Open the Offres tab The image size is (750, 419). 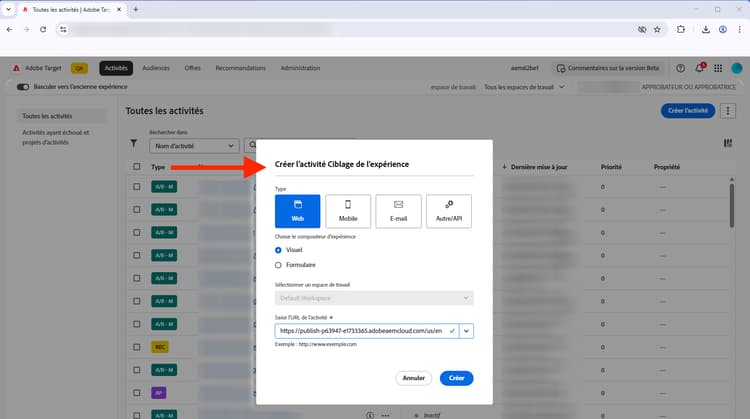tap(192, 68)
